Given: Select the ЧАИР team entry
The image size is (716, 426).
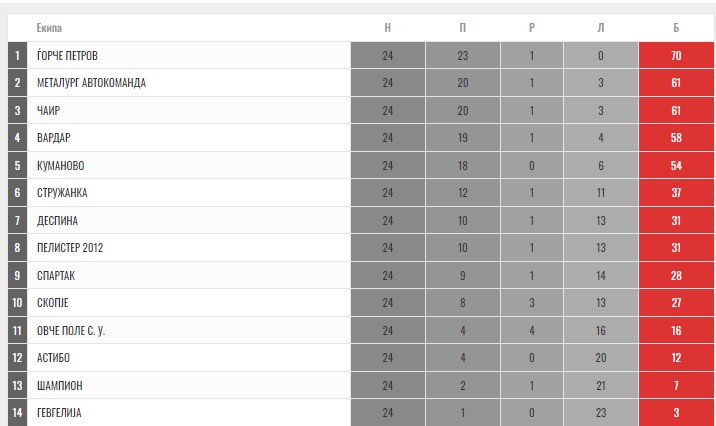Looking at the screenshot, I should (x=48, y=110).
